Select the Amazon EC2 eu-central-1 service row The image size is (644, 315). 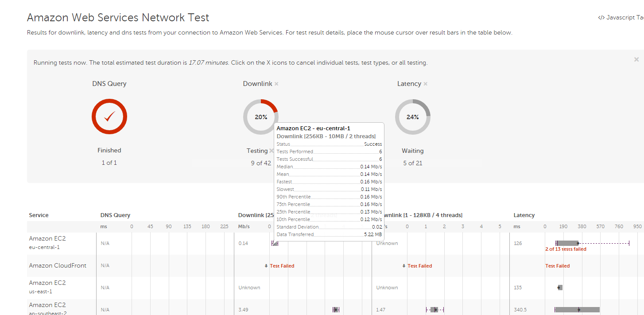(47, 243)
